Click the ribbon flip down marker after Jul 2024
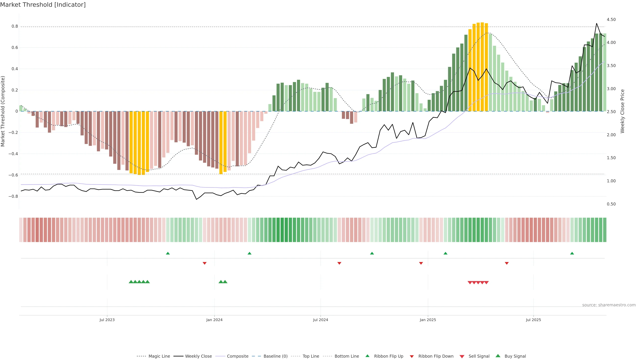Viewport: 644px width, 362px height. pos(339,263)
